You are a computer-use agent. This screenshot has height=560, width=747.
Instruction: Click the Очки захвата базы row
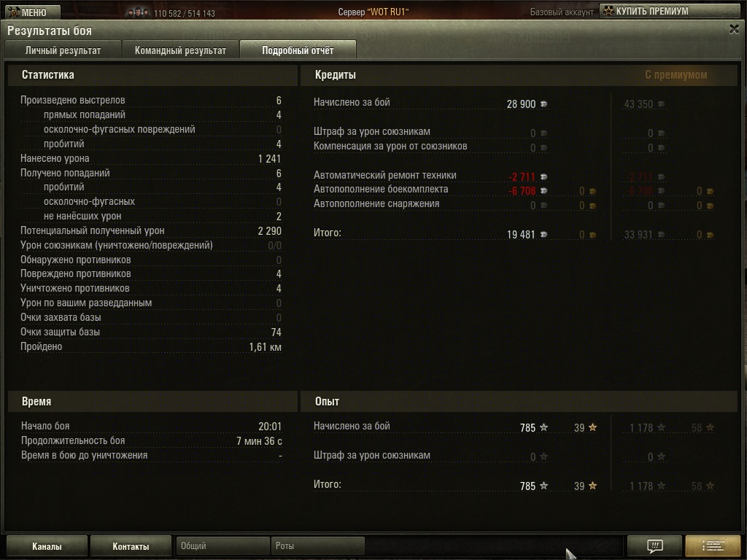[x=150, y=318]
